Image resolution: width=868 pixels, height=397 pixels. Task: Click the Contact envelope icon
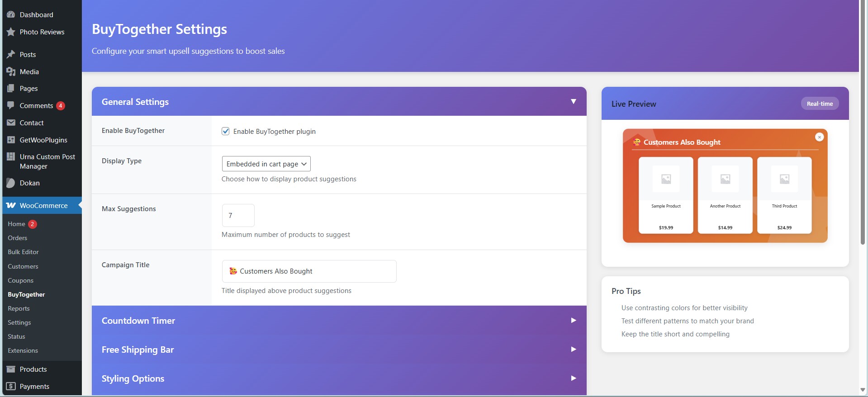[11, 123]
